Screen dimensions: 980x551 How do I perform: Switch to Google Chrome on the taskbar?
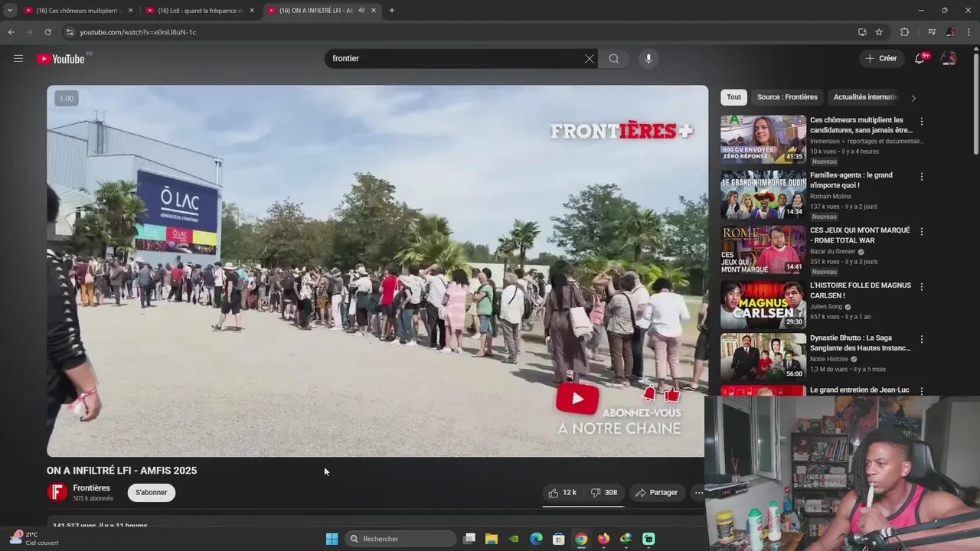pos(581,539)
